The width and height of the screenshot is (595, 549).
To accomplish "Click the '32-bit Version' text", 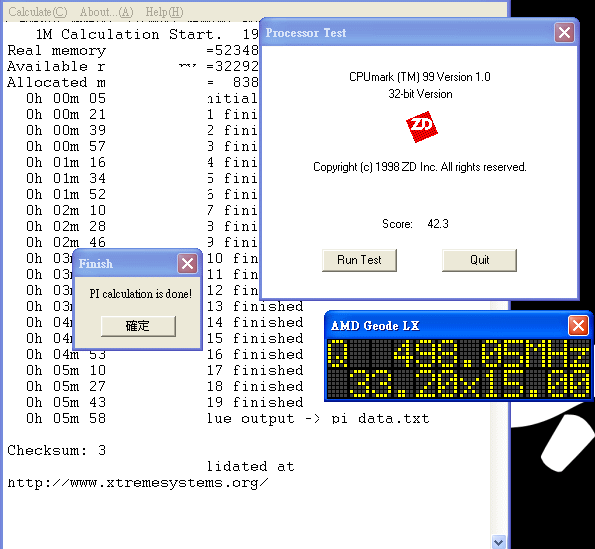I will pos(420,94).
